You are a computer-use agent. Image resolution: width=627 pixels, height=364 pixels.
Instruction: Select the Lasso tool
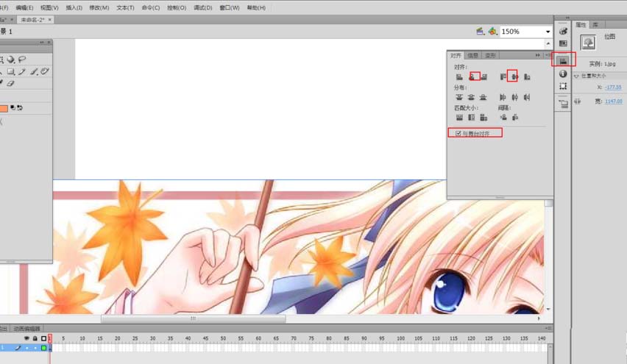click(22, 59)
